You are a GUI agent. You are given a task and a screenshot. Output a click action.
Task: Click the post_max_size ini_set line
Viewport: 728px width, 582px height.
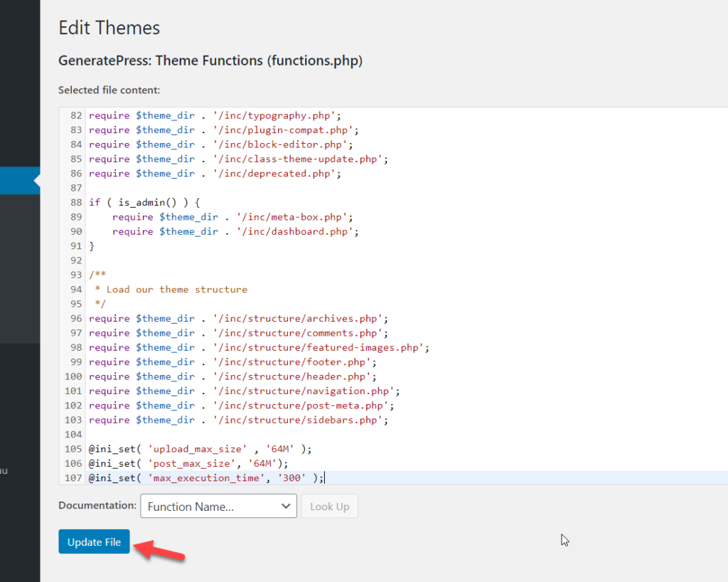point(194,463)
